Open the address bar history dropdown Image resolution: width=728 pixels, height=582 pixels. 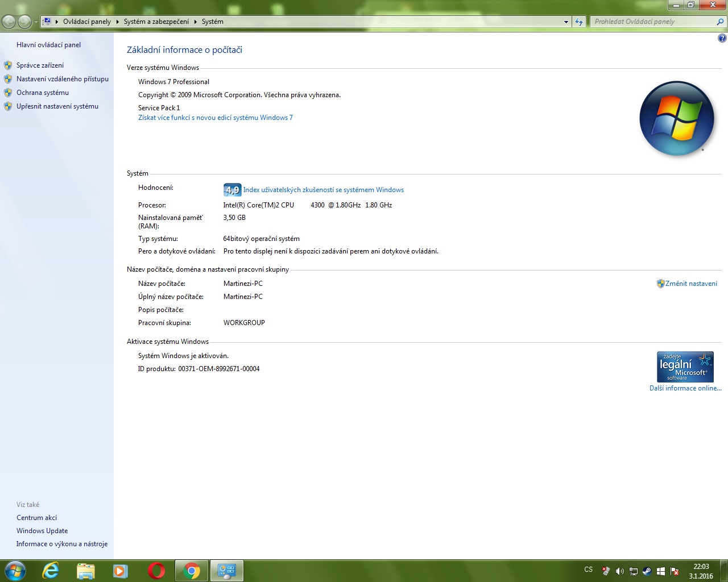pyautogui.click(x=566, y=22)
